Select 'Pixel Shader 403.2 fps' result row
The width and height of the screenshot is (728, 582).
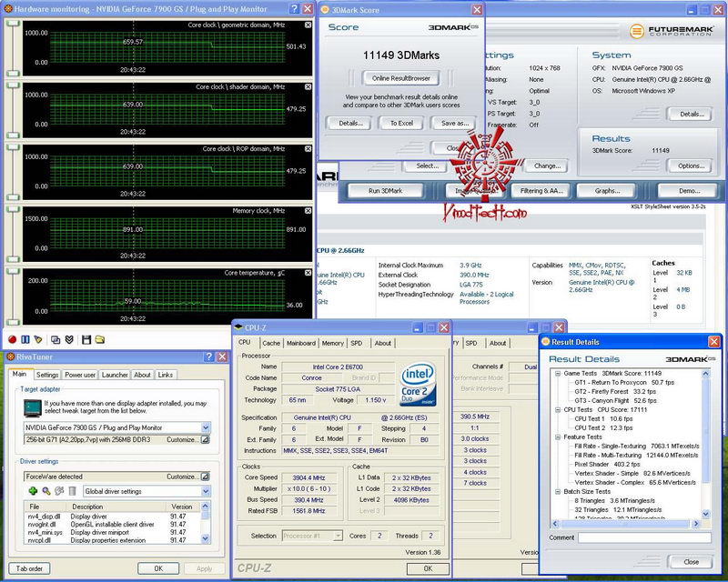[x=607, y=464]
